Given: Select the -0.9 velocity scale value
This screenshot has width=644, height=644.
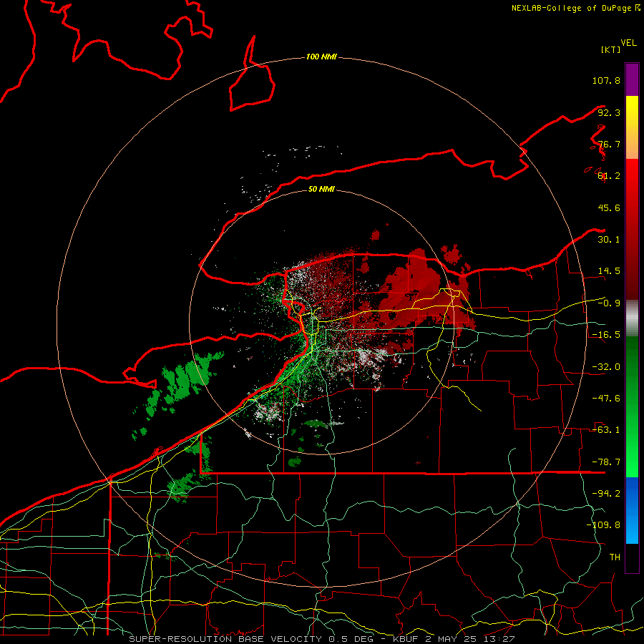Looking at the screenshot, I should coord(609,303).
